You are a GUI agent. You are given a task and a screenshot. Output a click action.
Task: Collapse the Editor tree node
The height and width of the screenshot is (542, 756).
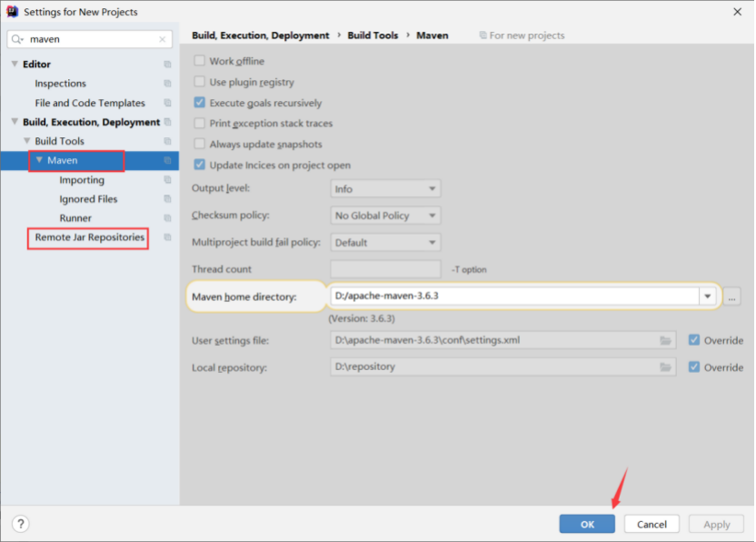[x=15, y=64]
